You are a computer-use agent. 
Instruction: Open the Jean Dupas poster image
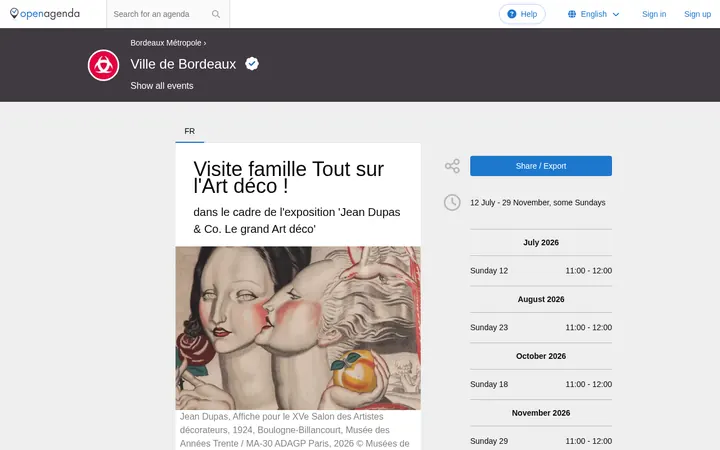[x=298, y=328]
